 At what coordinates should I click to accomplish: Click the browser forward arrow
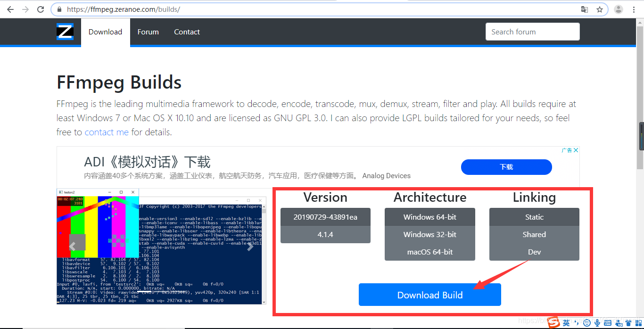[x=25, y=9]
